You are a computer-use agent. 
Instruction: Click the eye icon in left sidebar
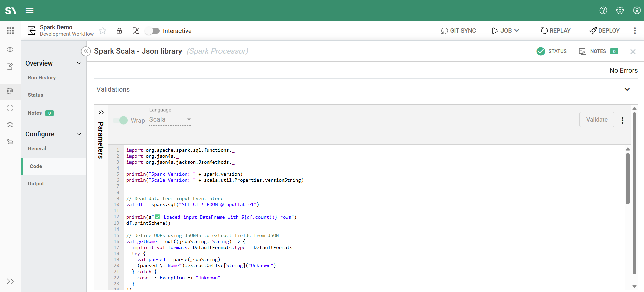pos(10,50)
